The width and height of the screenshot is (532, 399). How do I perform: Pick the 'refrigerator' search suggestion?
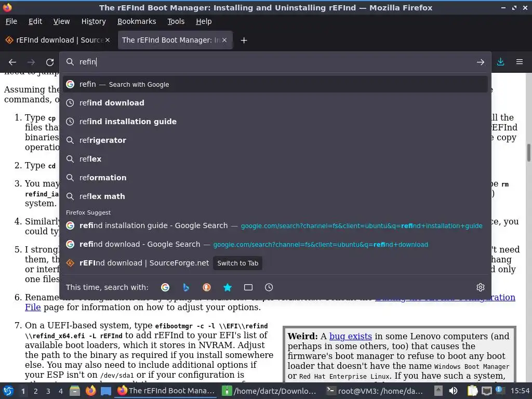click(275, 140)
